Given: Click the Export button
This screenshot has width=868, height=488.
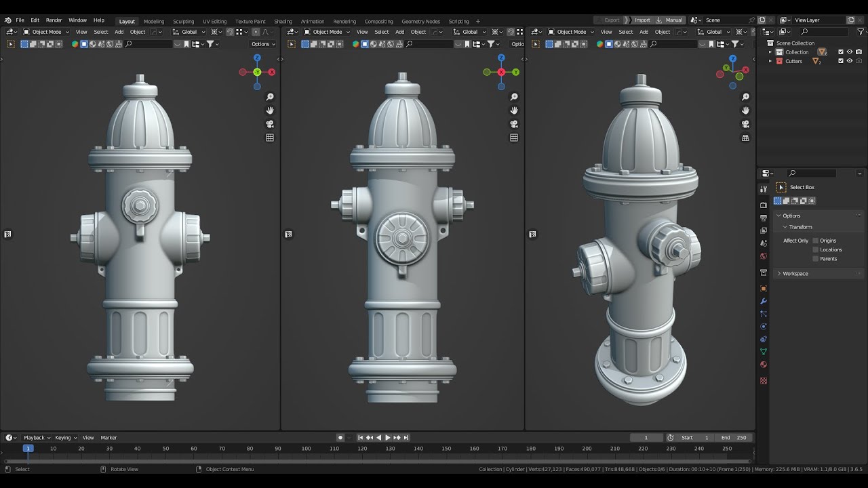Looking at the screenshot, I should click(609, 20).
